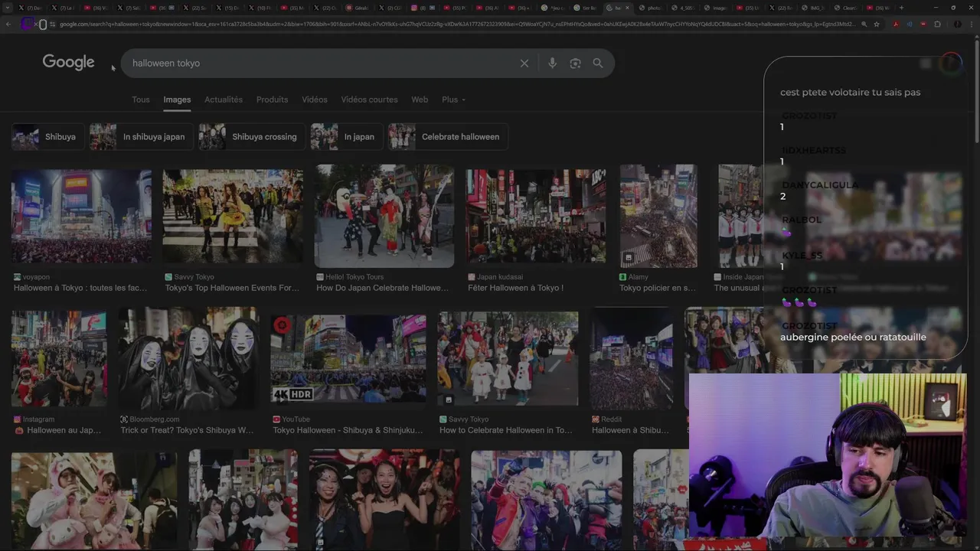Filter by the Shibuya crossing chip
980x551 pixels.
(x=251, y=137)
